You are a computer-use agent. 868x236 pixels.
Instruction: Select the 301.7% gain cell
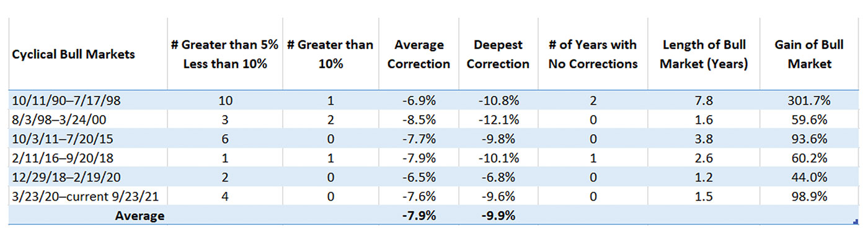pyautogui.click(x=810, y=101)
